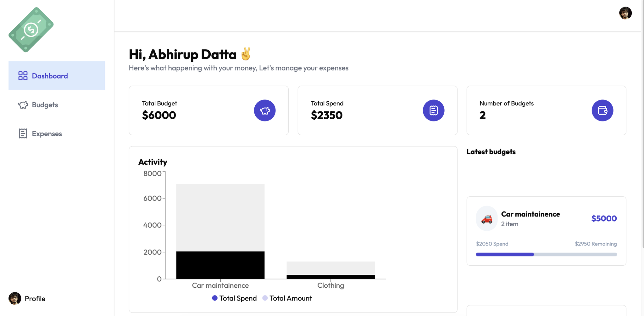Click the Clothing bar in Activity chart
Viewport: 644px width, 316px height.
pyautogui.click(x=330, y=270)
